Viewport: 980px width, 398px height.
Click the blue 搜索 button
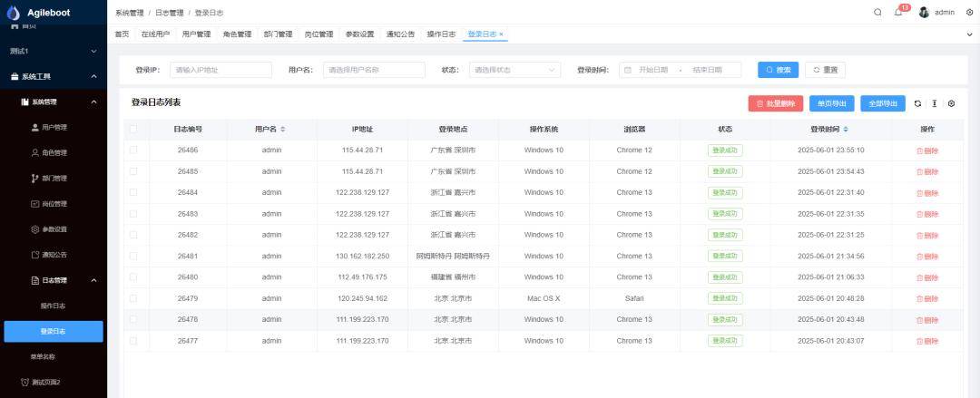(x=779, y=70)
